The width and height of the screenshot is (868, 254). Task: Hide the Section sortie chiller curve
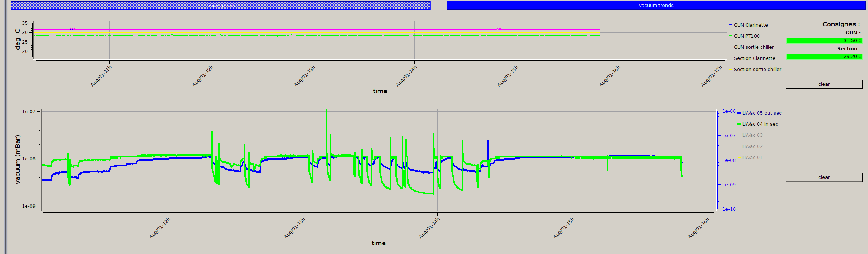coord(757,70)
